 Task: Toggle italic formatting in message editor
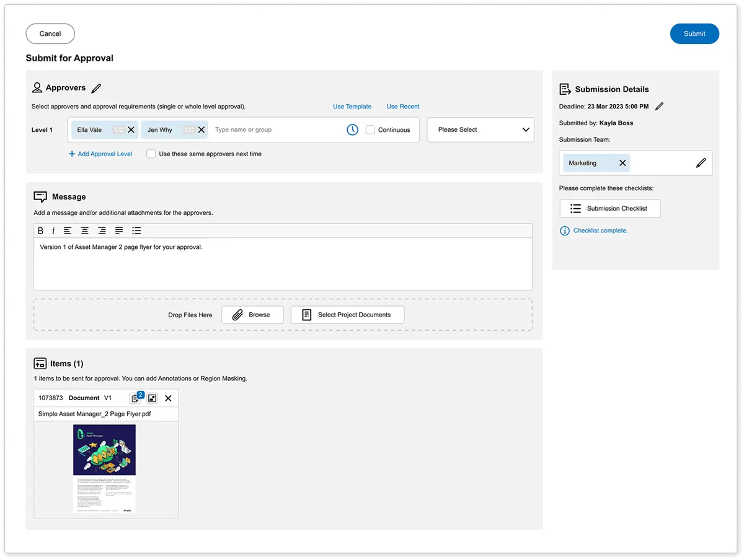(53, 230)
